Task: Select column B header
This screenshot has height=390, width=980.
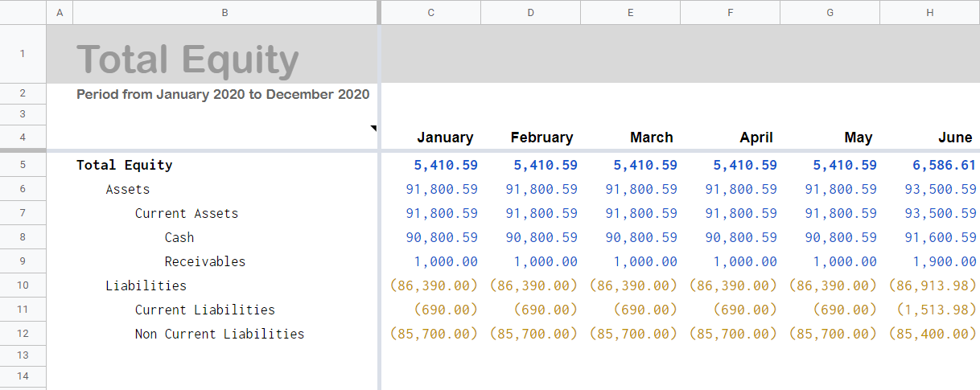Action: tap(224, 12)
